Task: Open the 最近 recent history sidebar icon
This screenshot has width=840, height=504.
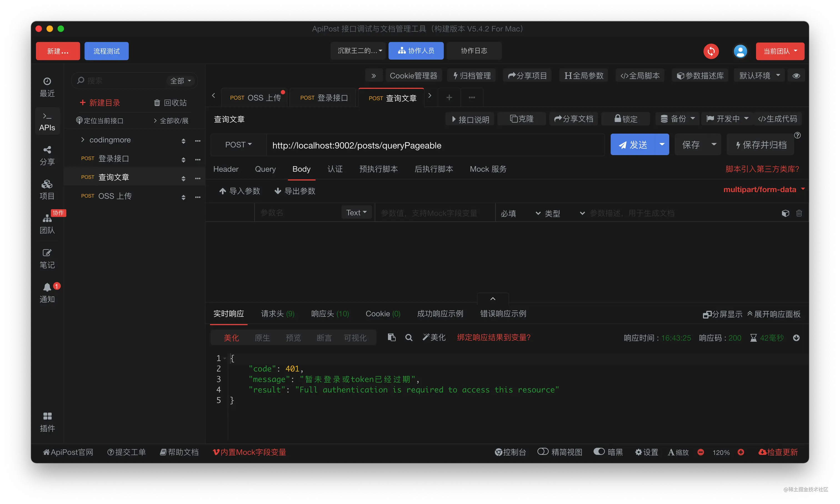Action: [x=47, y=87]
